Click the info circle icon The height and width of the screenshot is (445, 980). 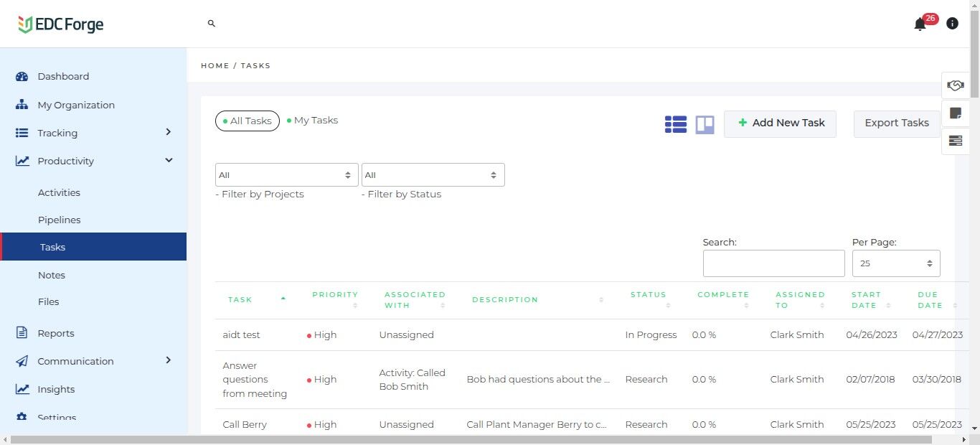coord(952,24)
